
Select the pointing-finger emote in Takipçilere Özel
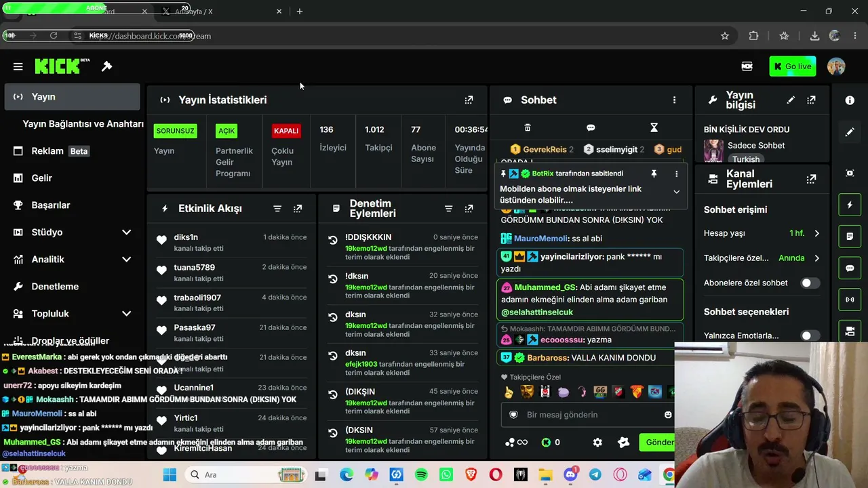pos(509,392)
